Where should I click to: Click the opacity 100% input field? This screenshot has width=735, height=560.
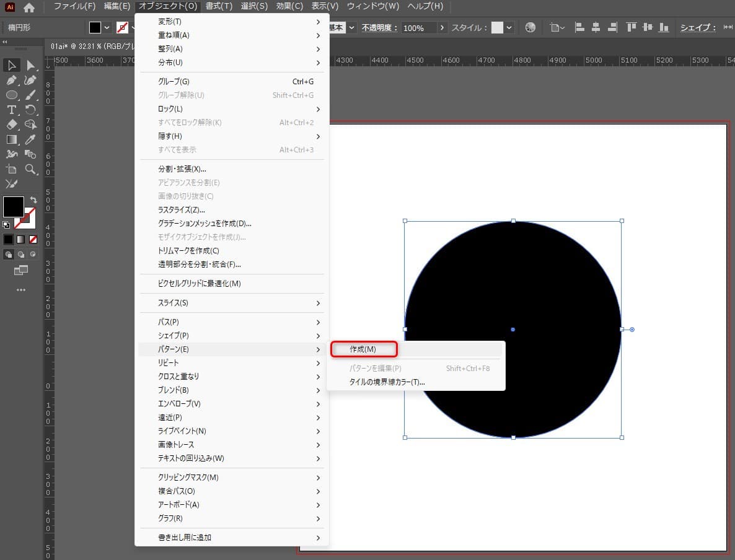(x=418, y=28)
